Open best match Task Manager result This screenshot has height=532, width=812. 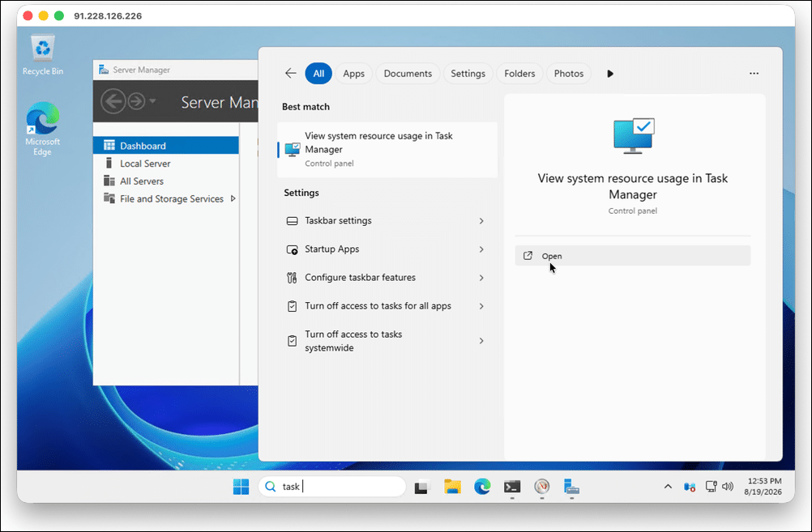point(387,150)
